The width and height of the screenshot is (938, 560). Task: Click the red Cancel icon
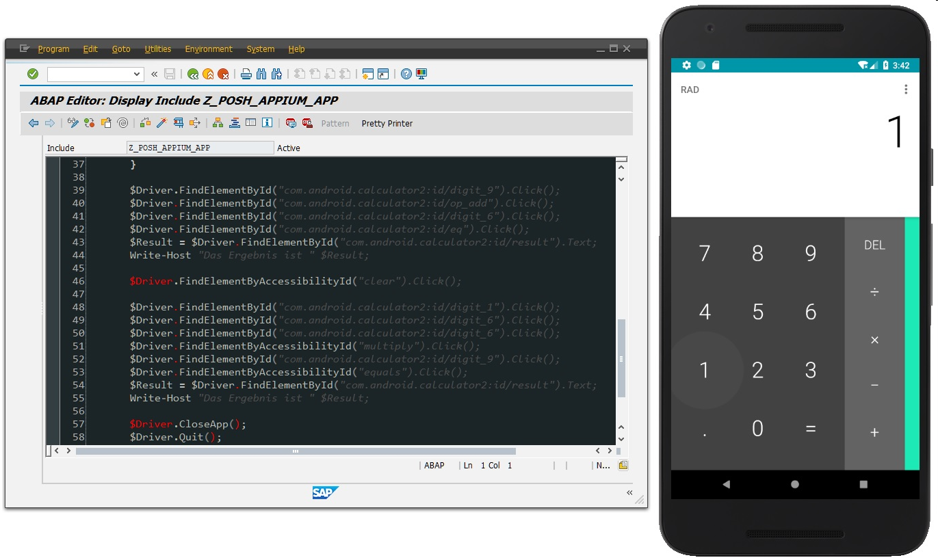click(223, 74)
